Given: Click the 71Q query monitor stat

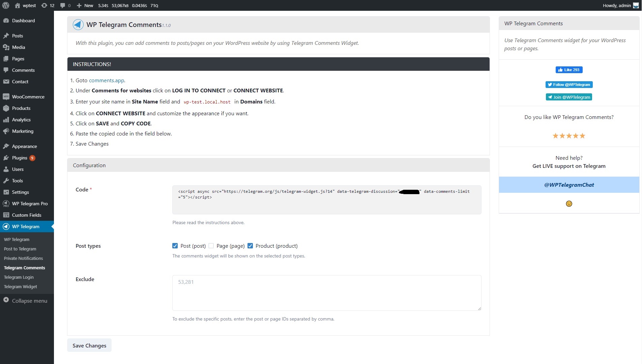Looking at the screenshot, I should tap(154, 5).
